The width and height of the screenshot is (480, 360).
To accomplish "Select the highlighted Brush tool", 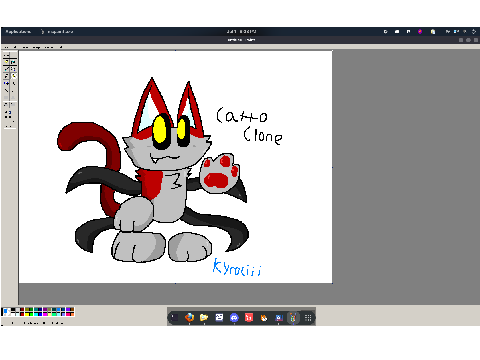I will click(13, 76).
